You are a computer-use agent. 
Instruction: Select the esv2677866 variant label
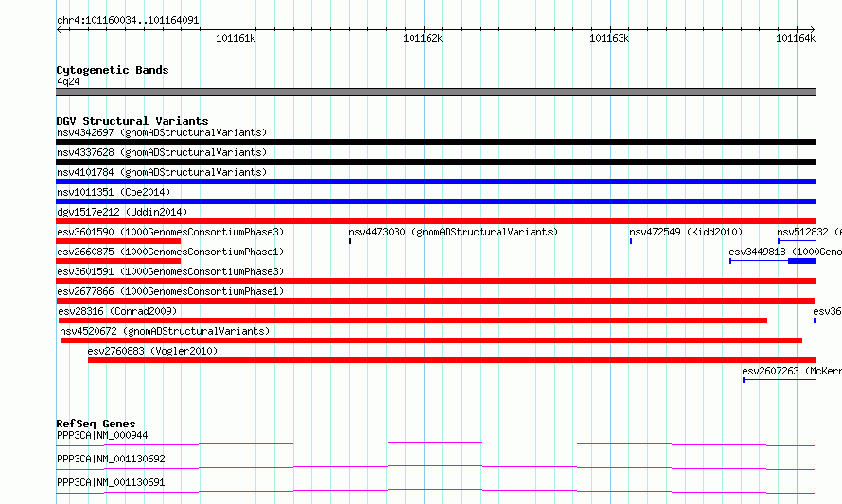tap(170, 291)
